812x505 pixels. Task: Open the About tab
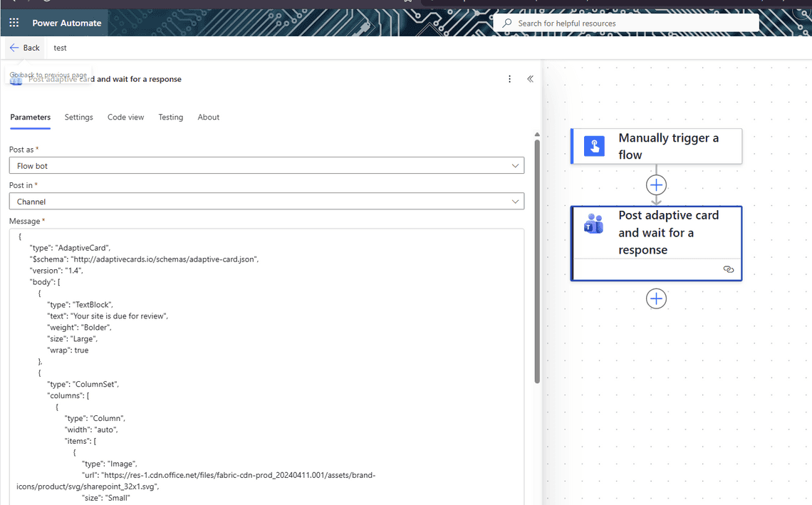pyautogui.click(x=208, y=118)
